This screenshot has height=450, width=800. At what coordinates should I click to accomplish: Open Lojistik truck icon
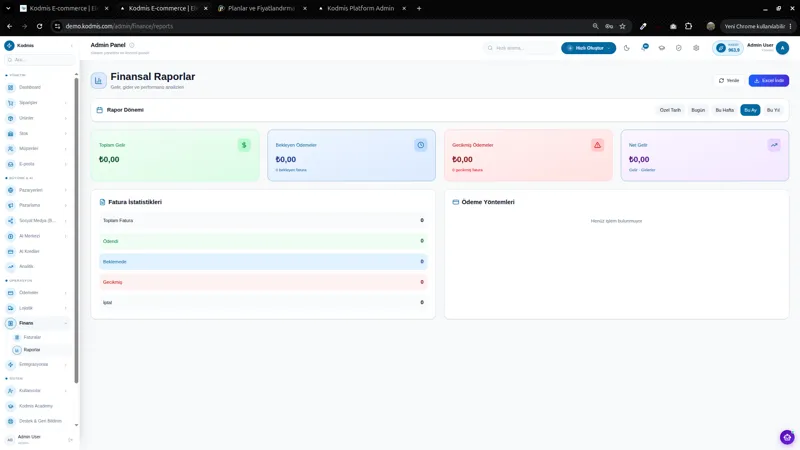tap(10, 308)
